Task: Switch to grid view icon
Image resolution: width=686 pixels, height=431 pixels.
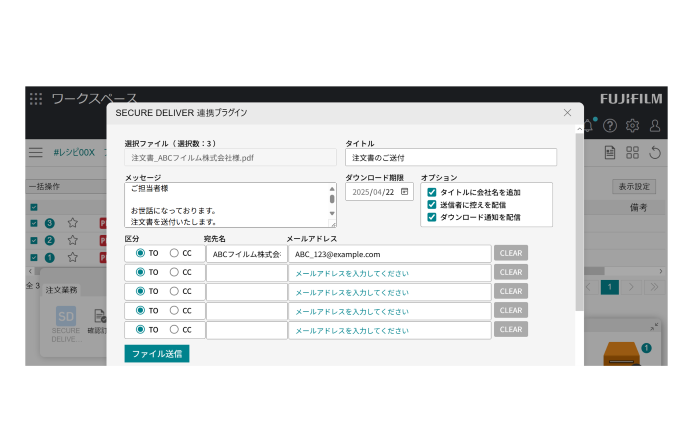Action: 632,153
